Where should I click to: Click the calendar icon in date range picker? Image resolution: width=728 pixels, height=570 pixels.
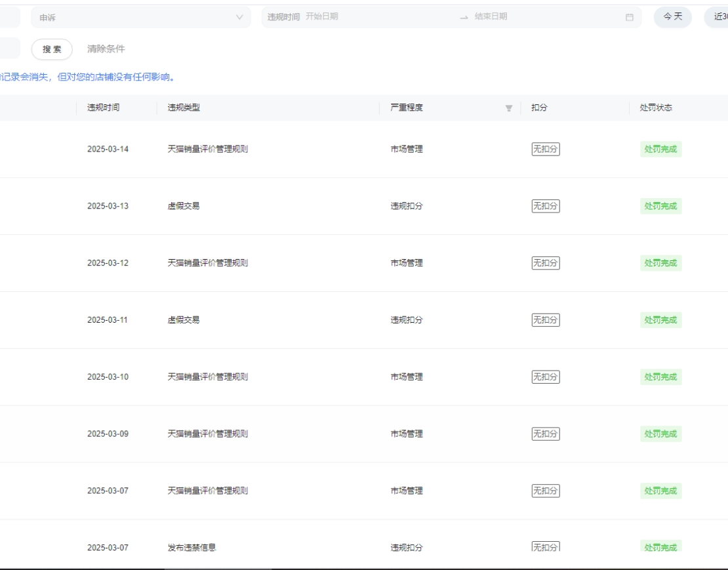coord(629,17)
